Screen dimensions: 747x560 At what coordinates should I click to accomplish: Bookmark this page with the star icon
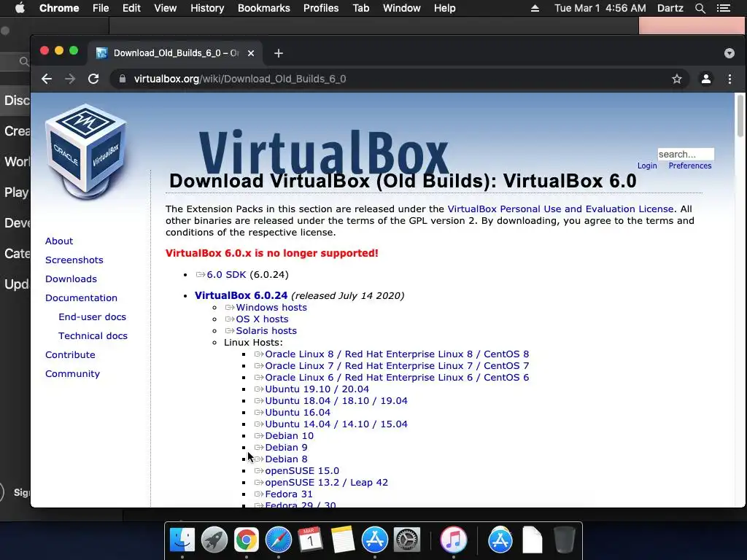click(677, 79)
